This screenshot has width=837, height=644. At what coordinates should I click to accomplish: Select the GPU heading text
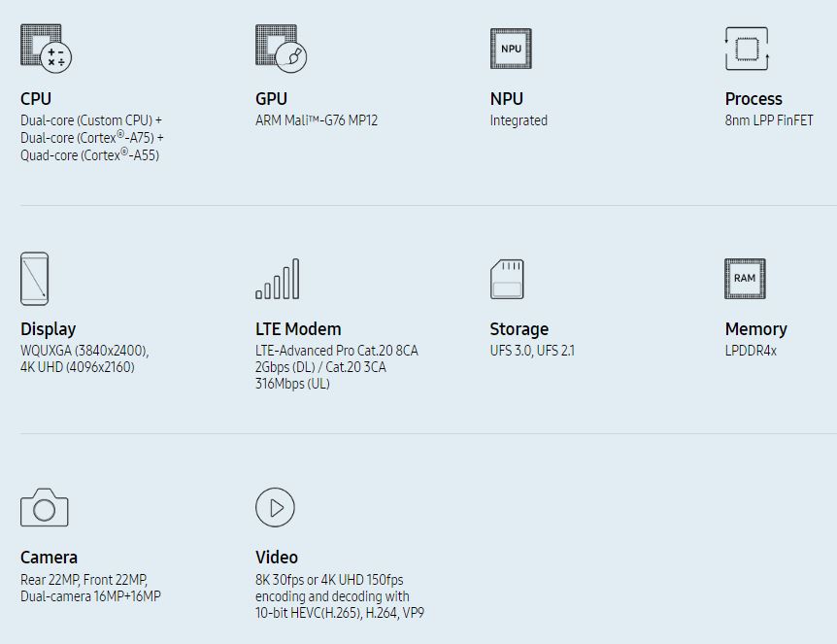pos(271,99)
